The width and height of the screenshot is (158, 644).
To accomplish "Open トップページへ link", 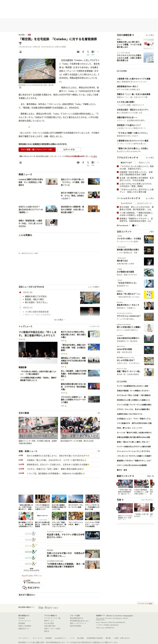I will coord(95,326).
